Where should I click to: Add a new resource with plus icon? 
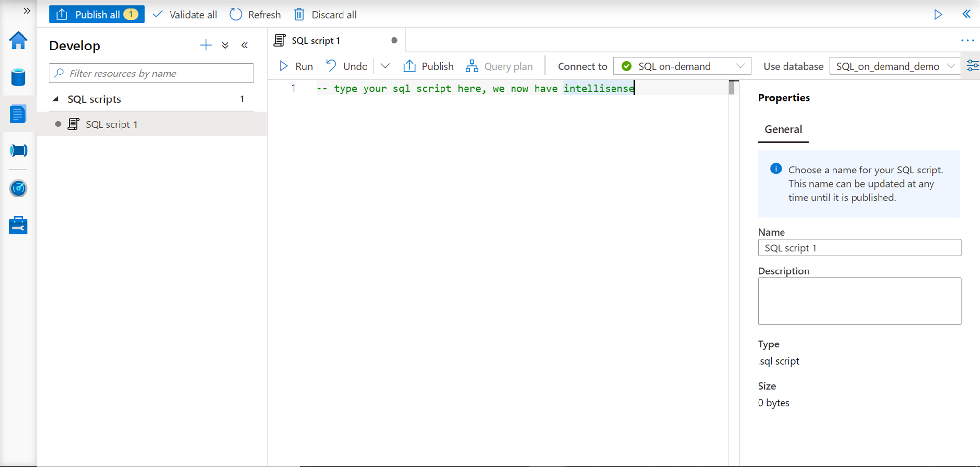[x=206, y=46]
